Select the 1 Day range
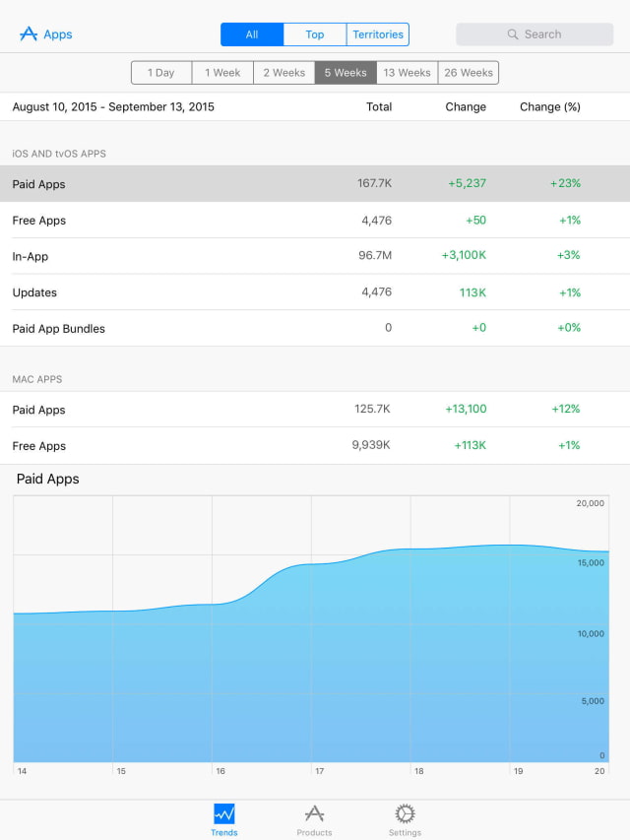Image resolution: width=630 pixels, height=840 pixels. pos(161,73)
